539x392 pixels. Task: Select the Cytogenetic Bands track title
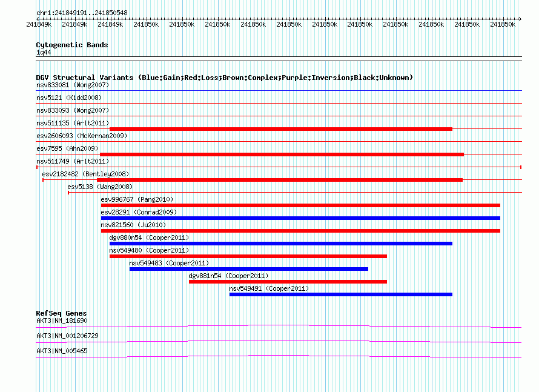(72, 45)
